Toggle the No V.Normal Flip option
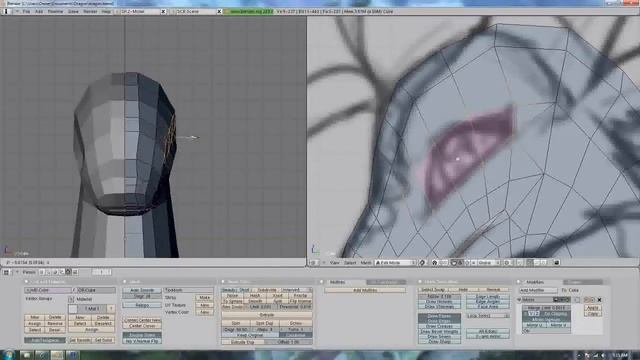640x360 pixels. click(x=142, y=341)
